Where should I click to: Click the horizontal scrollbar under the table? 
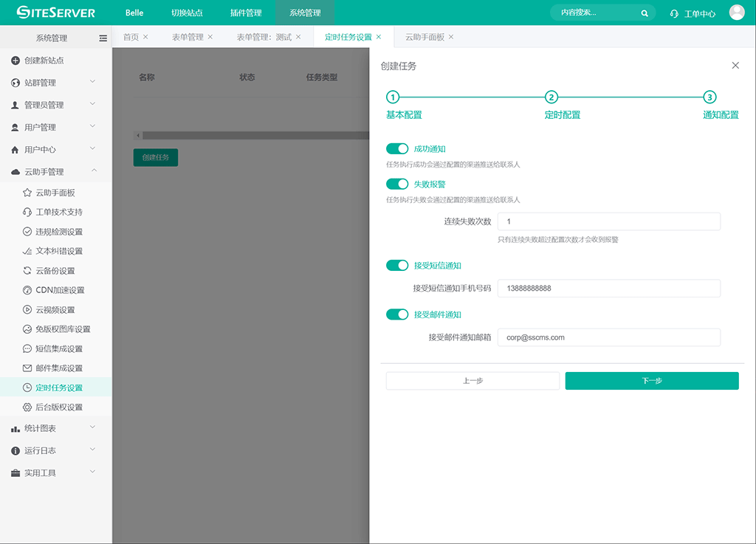(x=251, y=136)
